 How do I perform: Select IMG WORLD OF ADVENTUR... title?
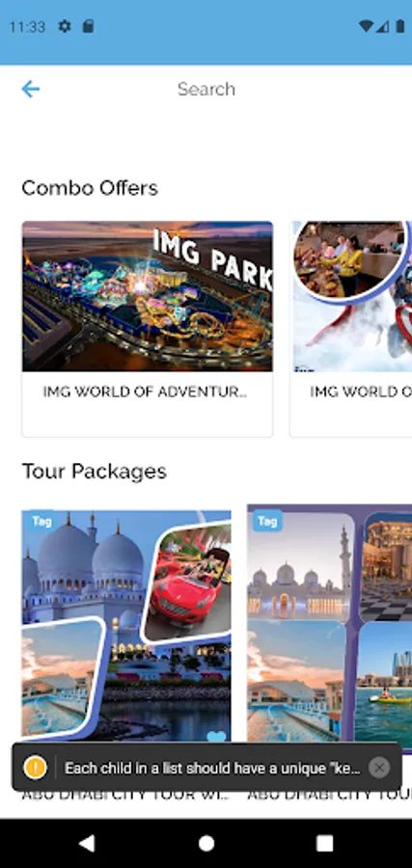[145, 392]
